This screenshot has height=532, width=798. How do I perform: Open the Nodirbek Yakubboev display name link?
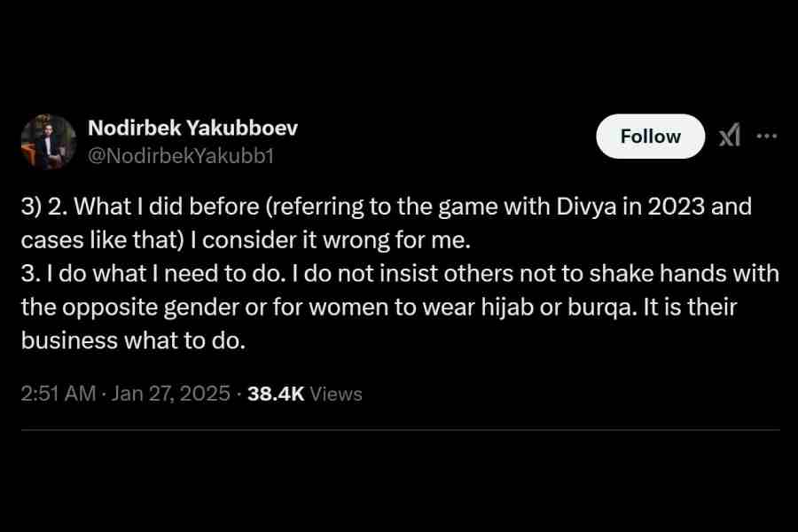192,128
